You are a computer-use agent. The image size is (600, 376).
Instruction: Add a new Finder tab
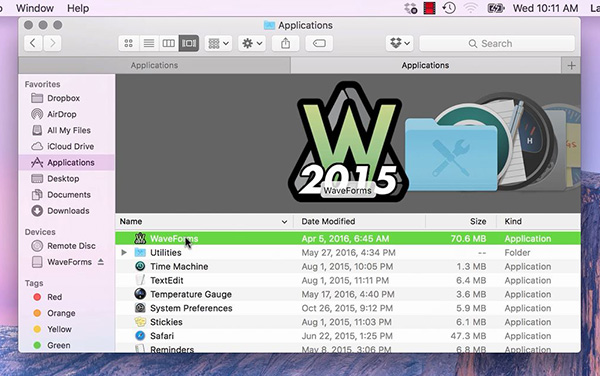click(x=571, y=65)
